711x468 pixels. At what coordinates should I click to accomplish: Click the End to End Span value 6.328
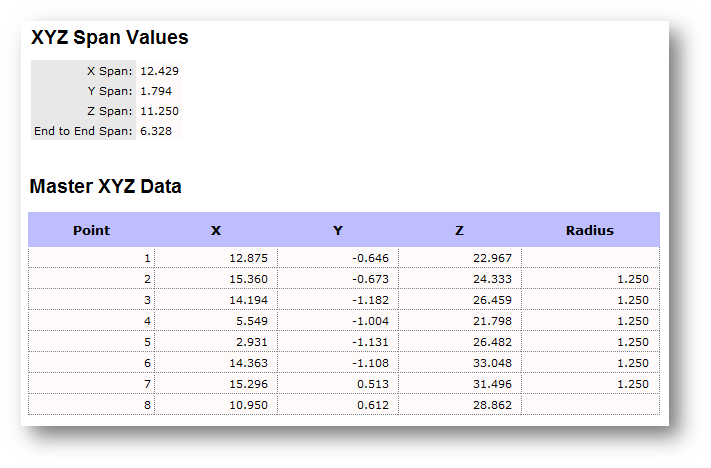[x=156, y=131]
